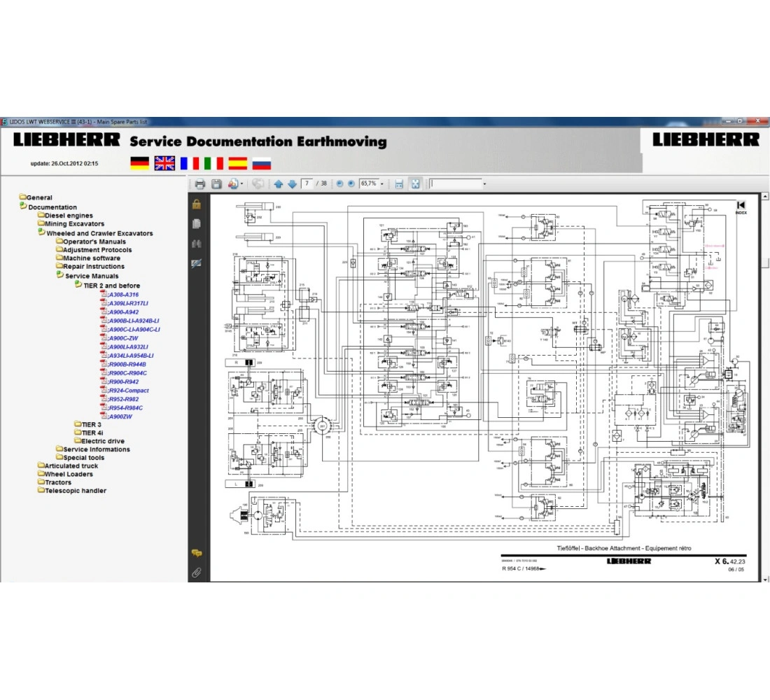This screenshot has height=700, width=770.
Task: Collapse the TIER 2 and before folder
Action: pos(108,285)
